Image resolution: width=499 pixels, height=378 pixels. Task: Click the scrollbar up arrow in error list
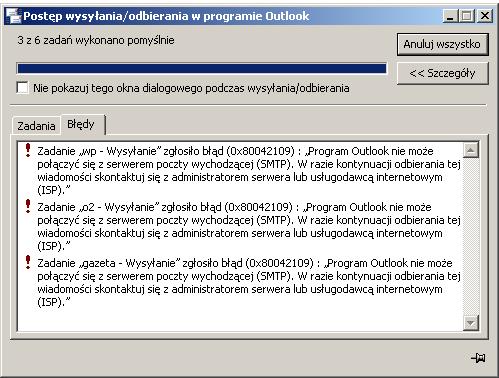point(471,150)
